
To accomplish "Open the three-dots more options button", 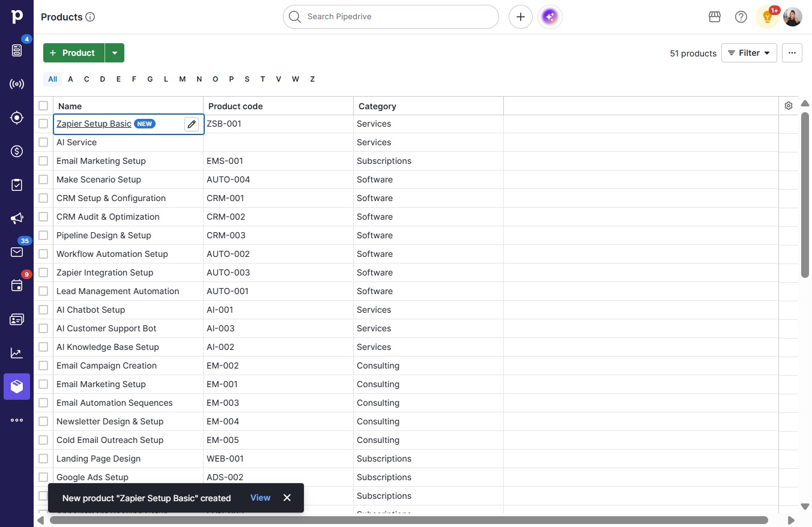I will click(792, 53).
